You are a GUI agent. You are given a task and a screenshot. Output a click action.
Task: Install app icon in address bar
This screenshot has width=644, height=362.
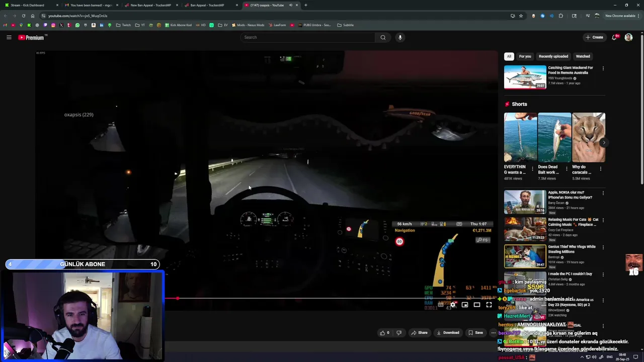[513, 16]
